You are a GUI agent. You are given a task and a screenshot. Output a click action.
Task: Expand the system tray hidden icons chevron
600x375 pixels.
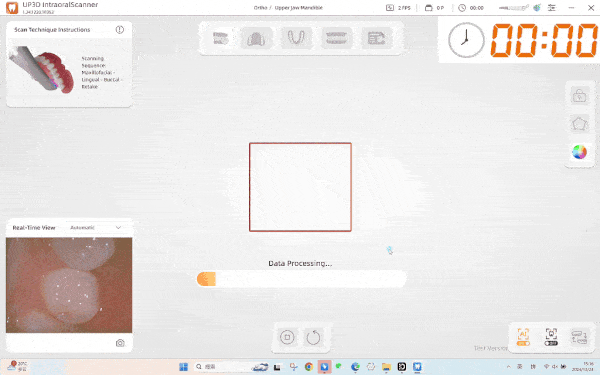click(x=509, y=367)
